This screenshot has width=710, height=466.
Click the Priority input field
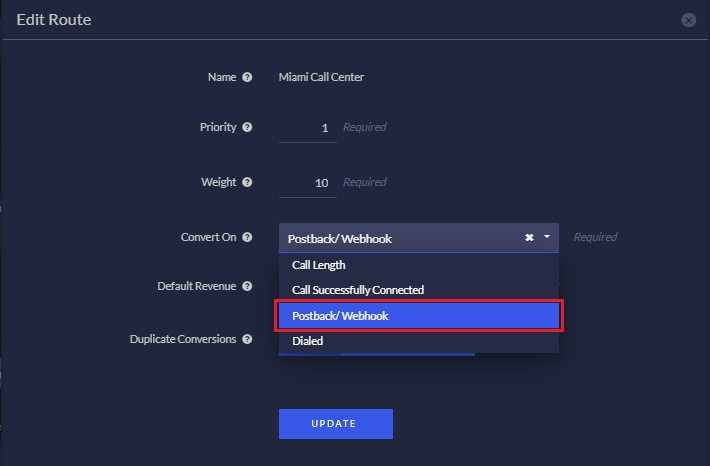[308, 129]
